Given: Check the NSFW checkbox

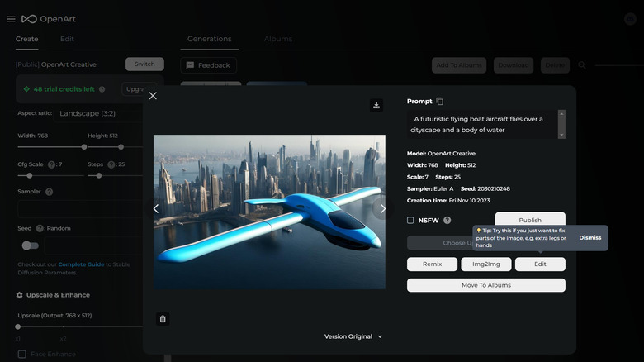Looking at the screenshot, I should [x=411, y=221].
